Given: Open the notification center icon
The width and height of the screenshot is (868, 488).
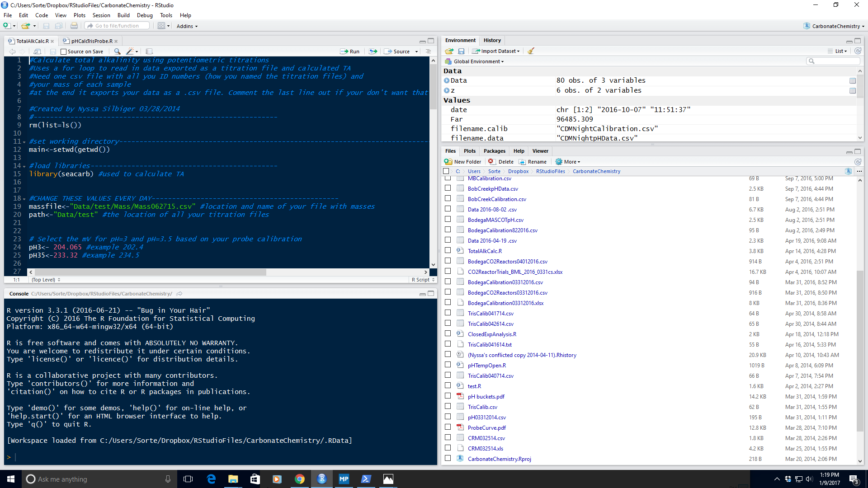Looking at the screenshot, I should (x=854, y=479).
